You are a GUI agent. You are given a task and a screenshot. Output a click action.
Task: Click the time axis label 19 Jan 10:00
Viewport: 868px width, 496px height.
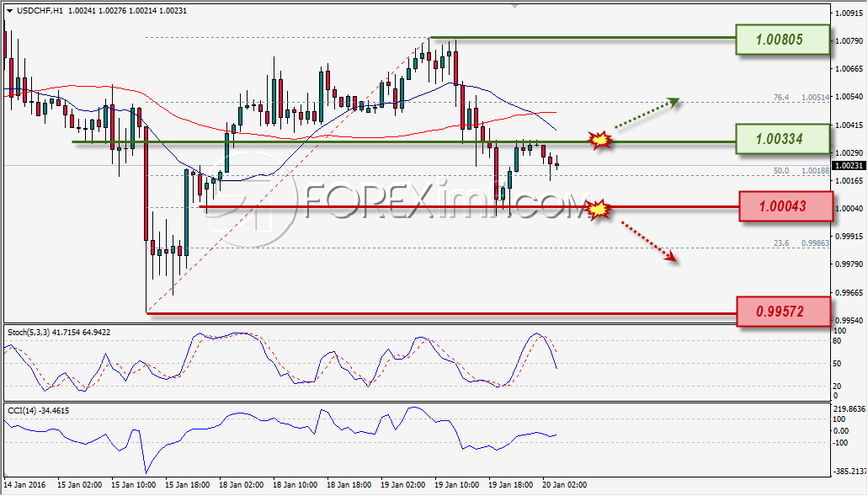(457, 484)
